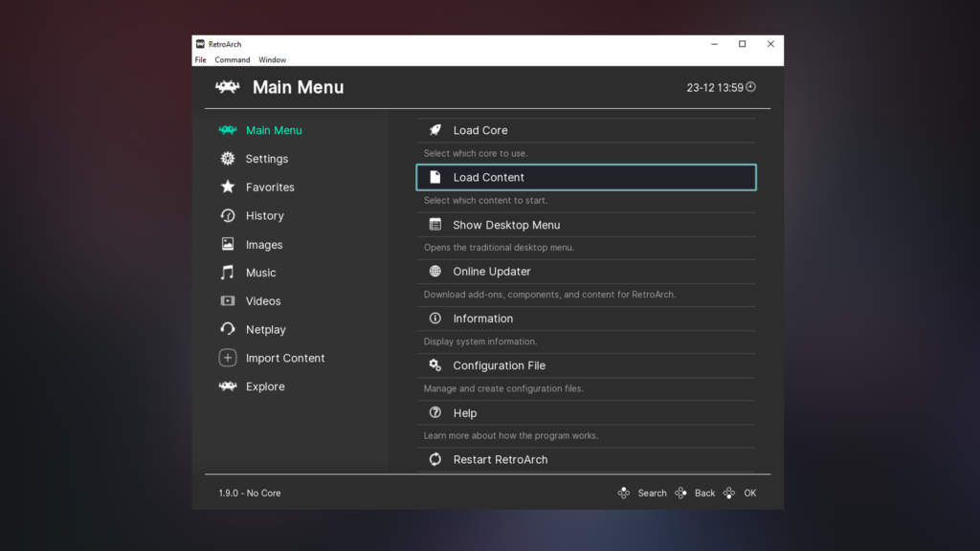This screenshot has height=551, width=980.
Task: Open the History section
Action: pos(265,215)
